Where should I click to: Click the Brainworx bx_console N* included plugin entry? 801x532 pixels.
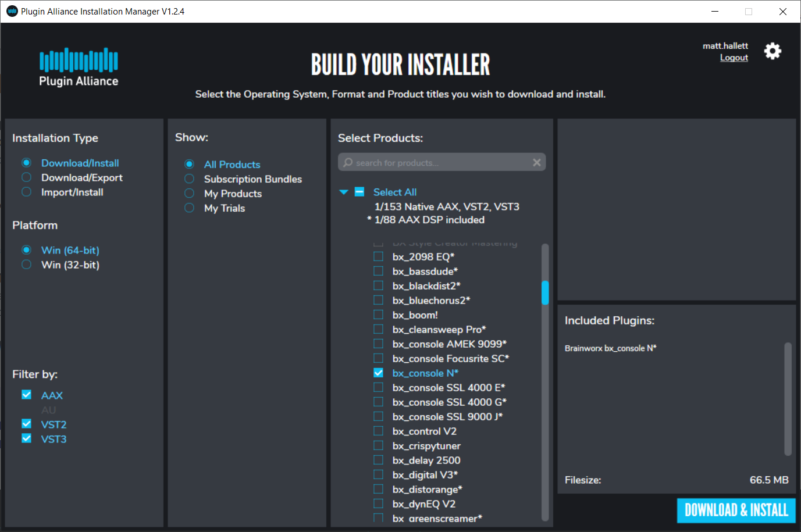pyautogui.click(x=610, y=348)
